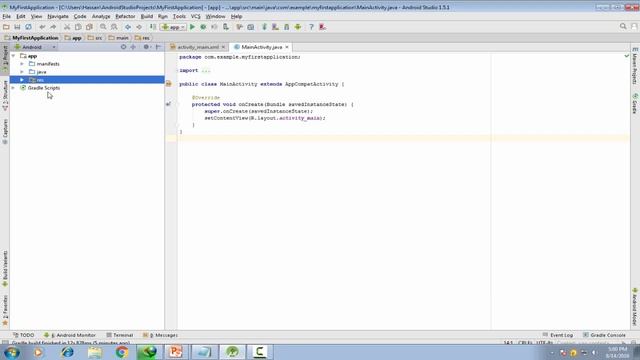Select the manifests folder row
640x360 pixels.
coord(87,64)
